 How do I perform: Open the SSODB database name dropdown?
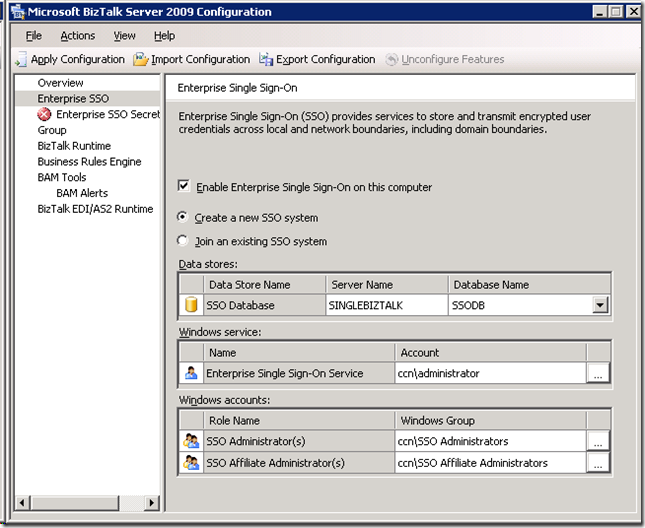point(600,305)
